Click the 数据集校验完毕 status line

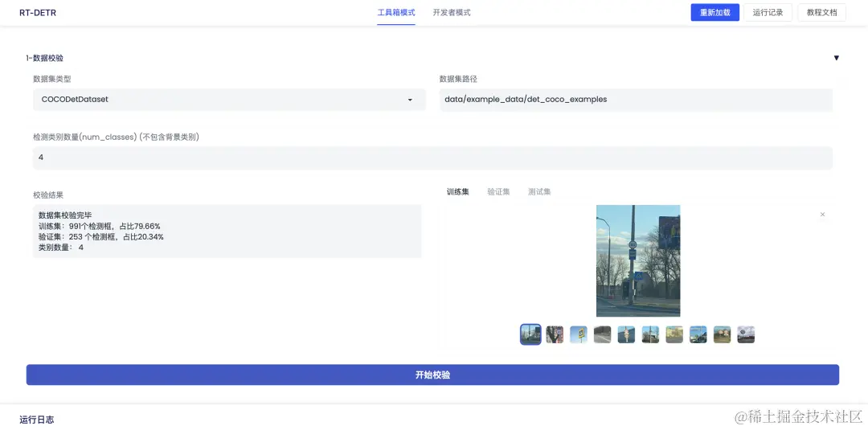[x=65, y=215]
